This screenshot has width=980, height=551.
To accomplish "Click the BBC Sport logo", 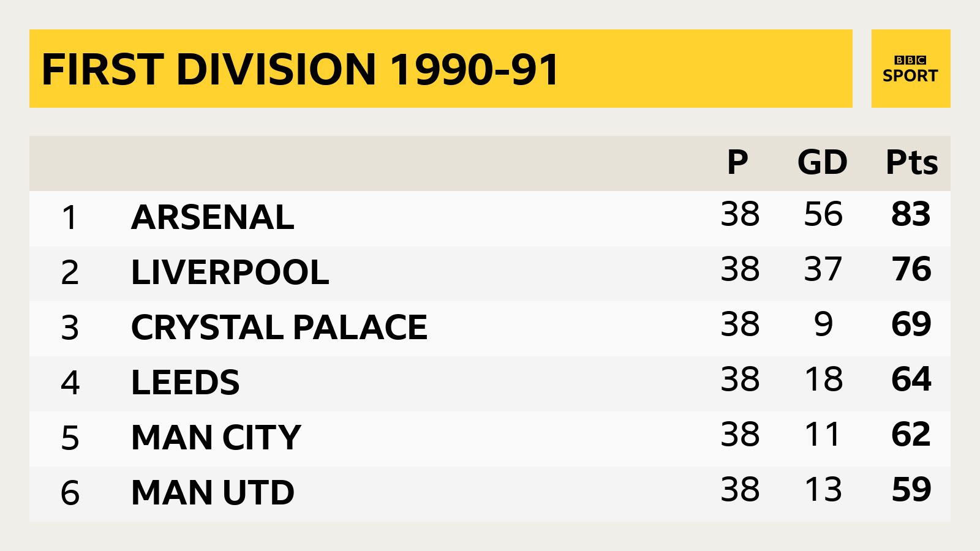I will [911, 69].
